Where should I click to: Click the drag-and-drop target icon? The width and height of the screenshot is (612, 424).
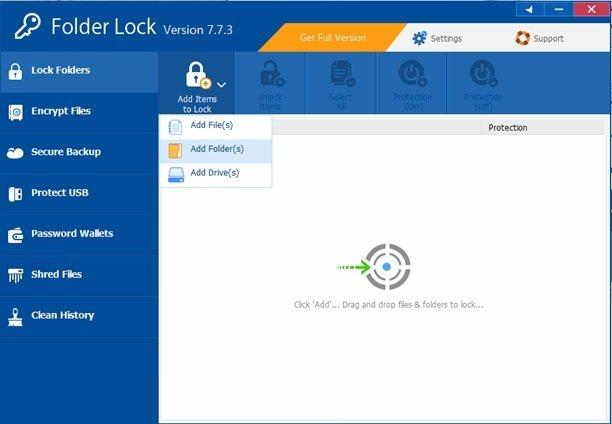386,267
